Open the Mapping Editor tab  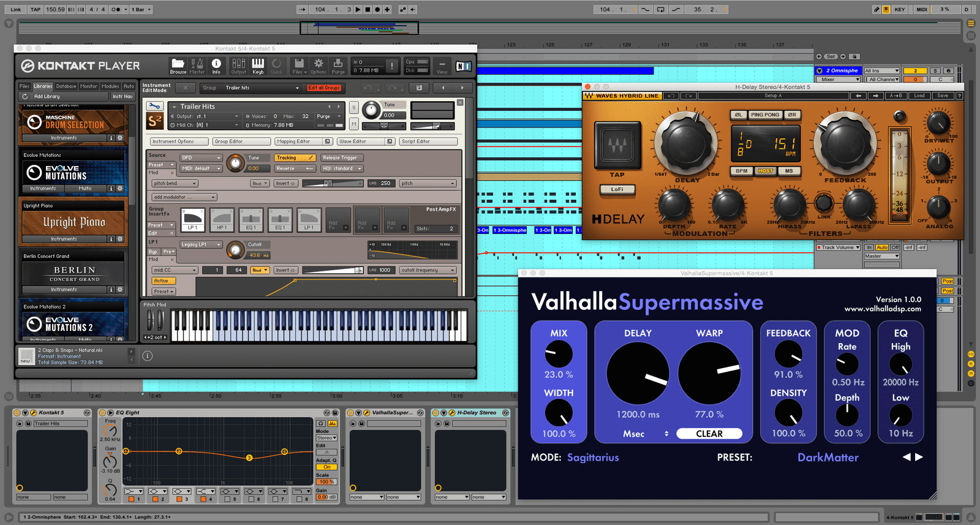pyautogui.click(x=303, y=142)
